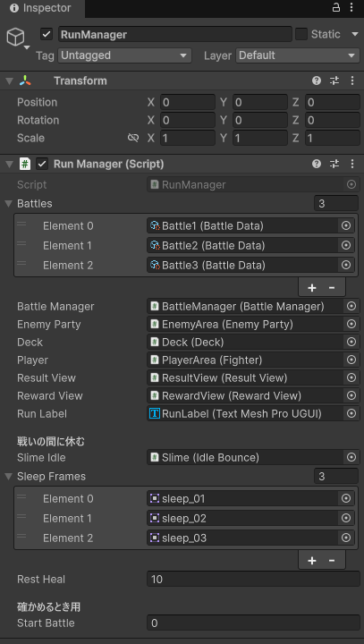Image resolution: width=364 pixels, height=644 pixels.
Task: Click the Scale X field
Action: click(x=187, y=138)
